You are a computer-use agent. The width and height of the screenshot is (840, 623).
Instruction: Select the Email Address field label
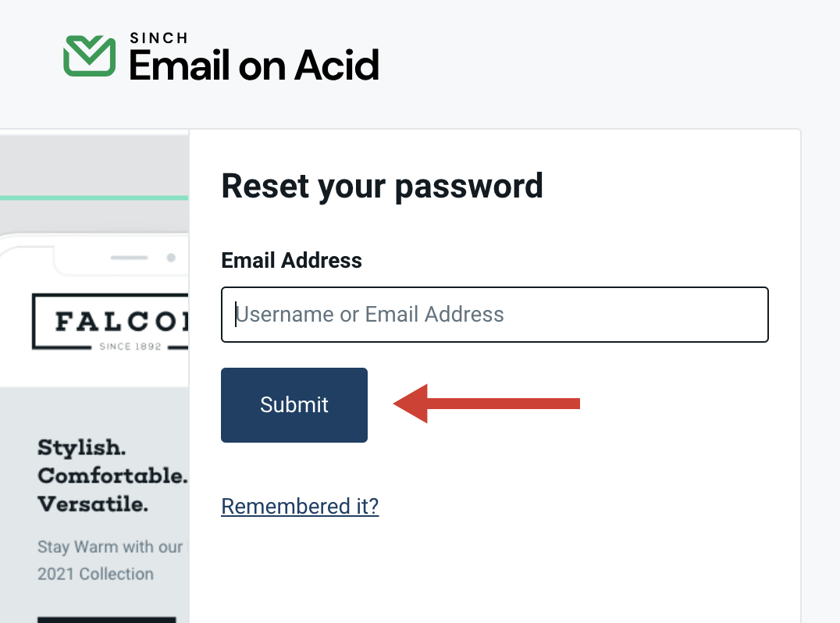click(291, 260)
